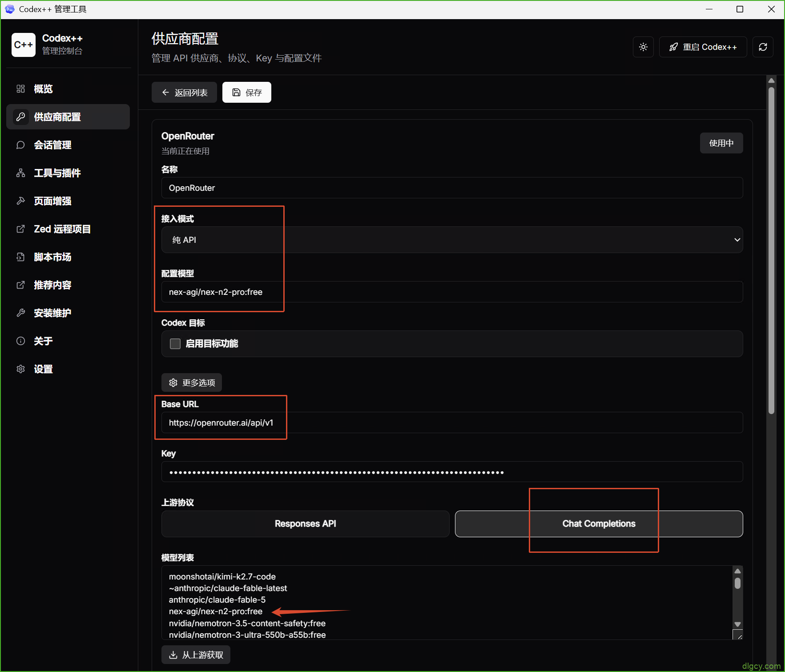The image size is (785, 672).
Task: Click the Base URL input field
Action: click(452, 423)
